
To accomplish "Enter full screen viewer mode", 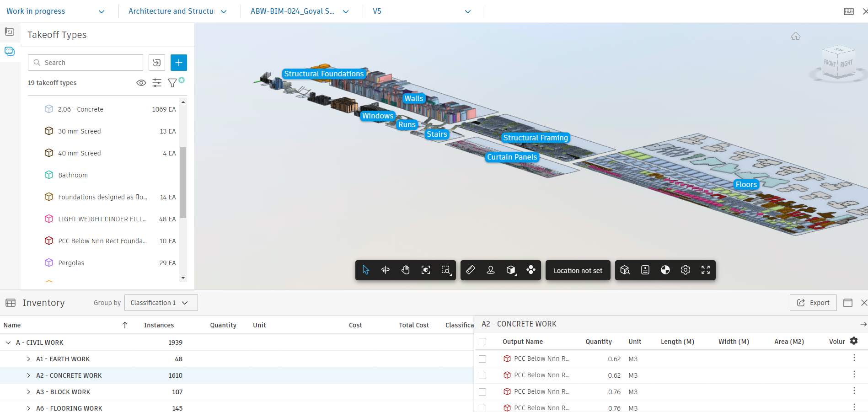I will (705, 270).
